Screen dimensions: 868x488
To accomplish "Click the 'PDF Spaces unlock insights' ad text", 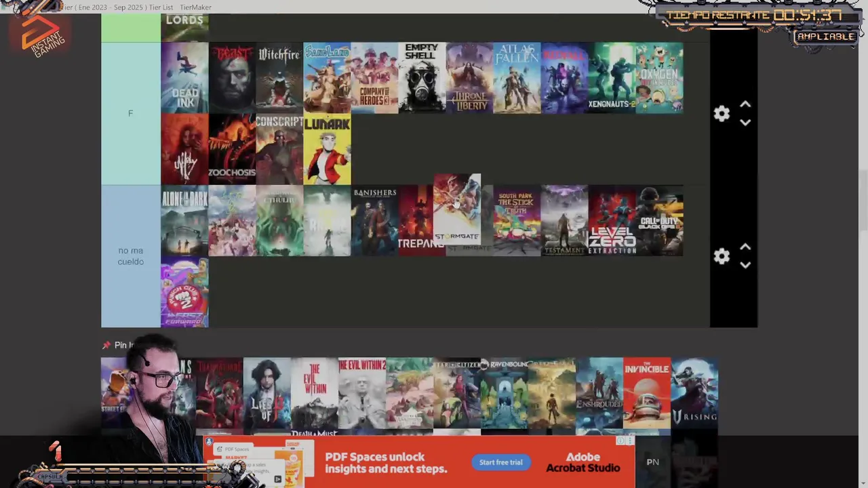I will (386, 463).
